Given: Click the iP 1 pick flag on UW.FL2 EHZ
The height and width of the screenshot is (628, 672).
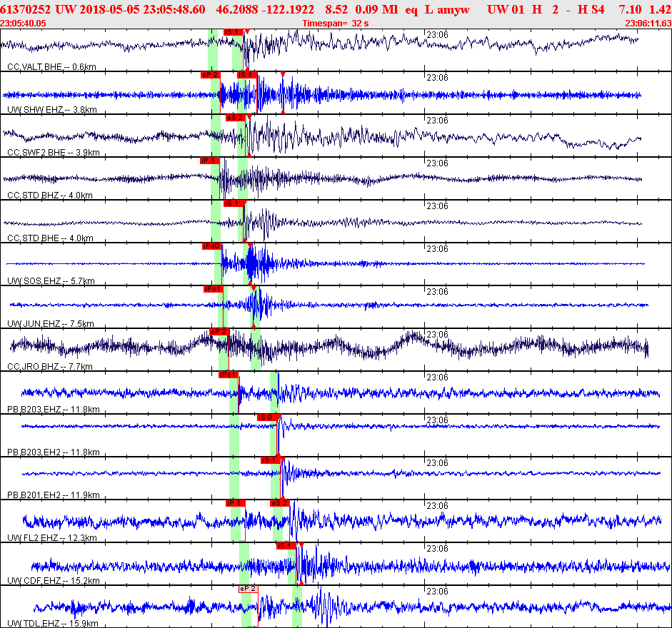Looking at the screenshot, I should 235,503.
